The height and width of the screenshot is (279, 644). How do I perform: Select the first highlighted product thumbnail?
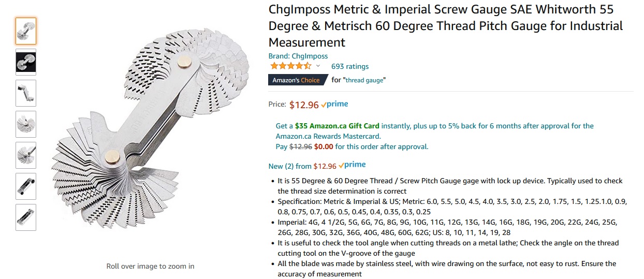[x=26, y=31]
